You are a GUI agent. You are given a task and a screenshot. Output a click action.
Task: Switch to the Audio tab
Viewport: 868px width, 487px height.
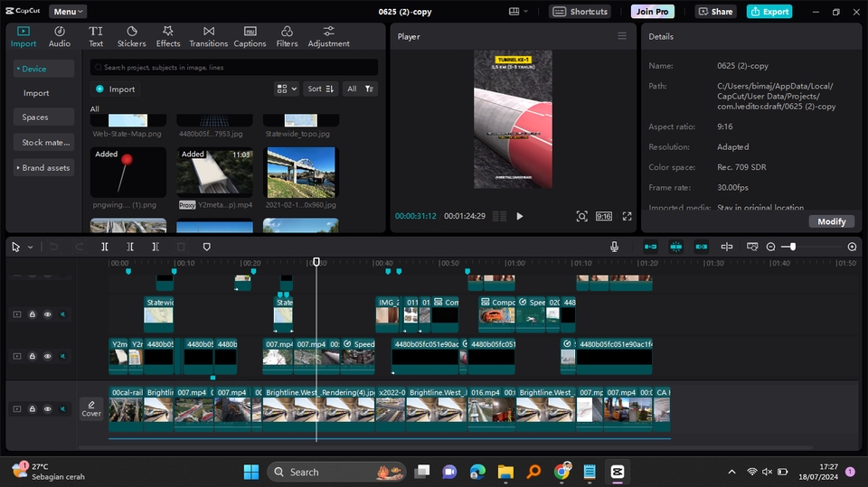click(x=60, y=36)
